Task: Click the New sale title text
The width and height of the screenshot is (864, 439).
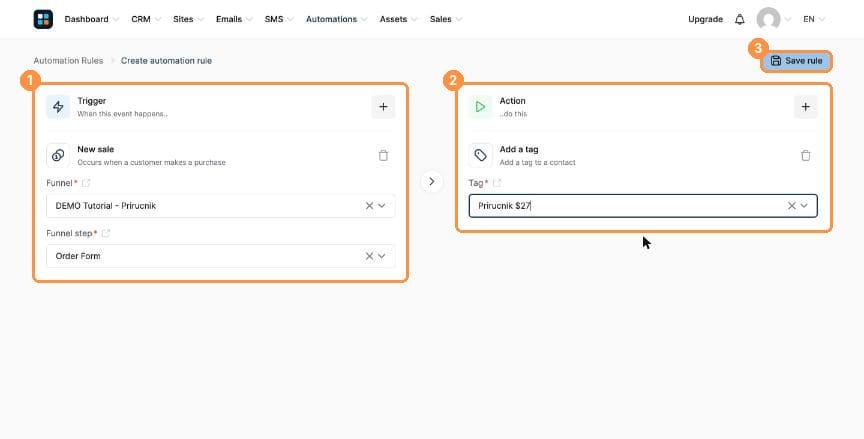Action: click(95, 149)
